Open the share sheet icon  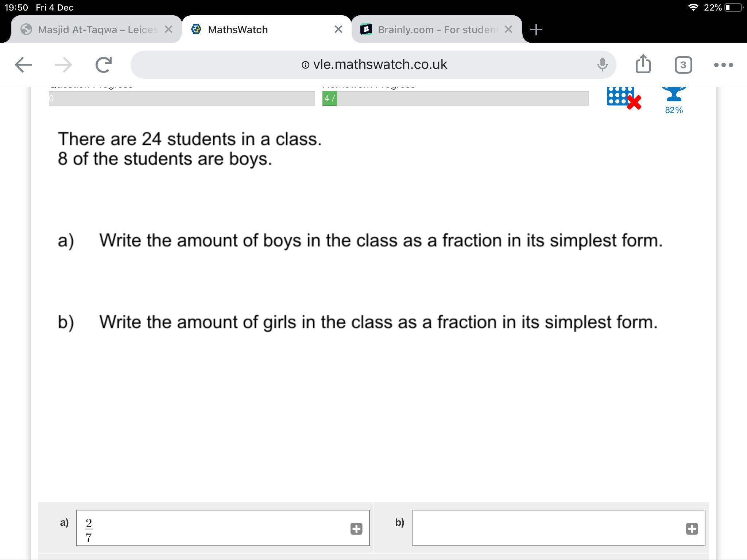click(x=643, y=64)
